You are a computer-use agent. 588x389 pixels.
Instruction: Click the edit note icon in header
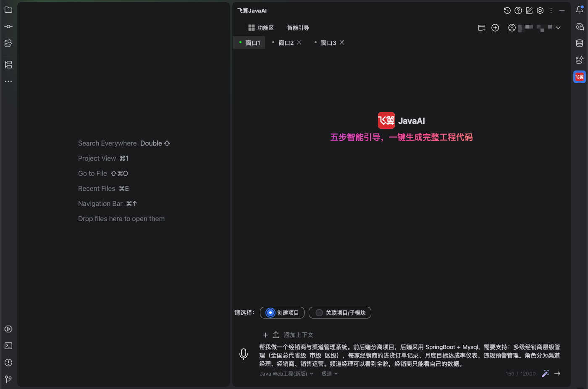[529, 10]
